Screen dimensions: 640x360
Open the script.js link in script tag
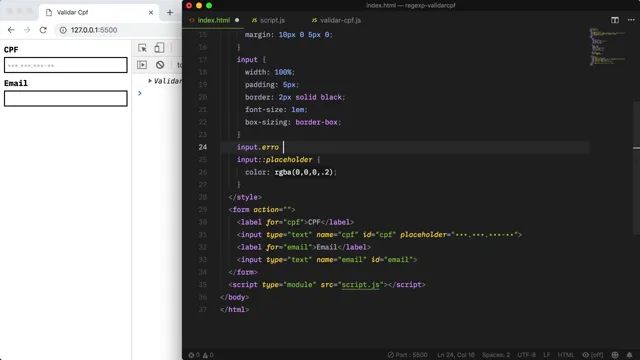pyautogui.click(x=361, y=284)
